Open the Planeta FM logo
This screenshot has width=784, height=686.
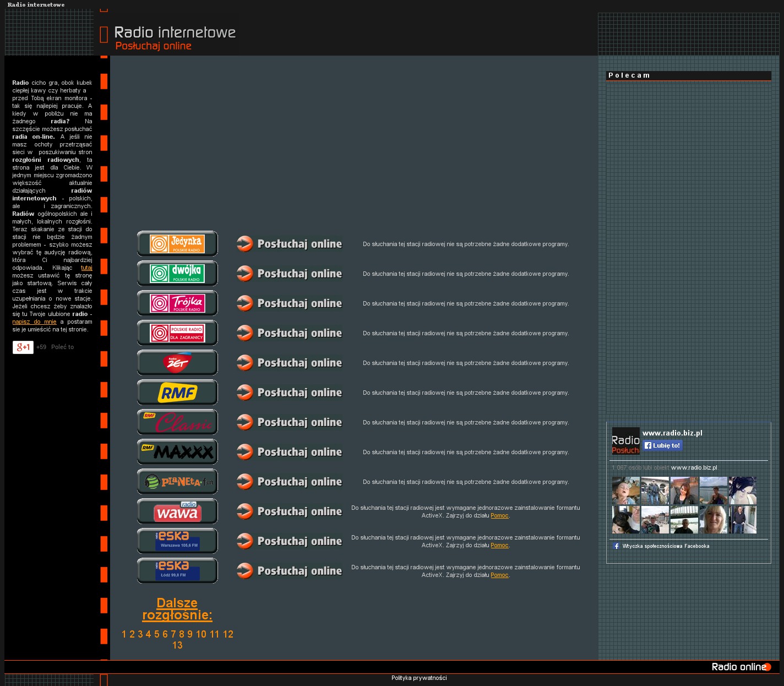tap(177, 481)
